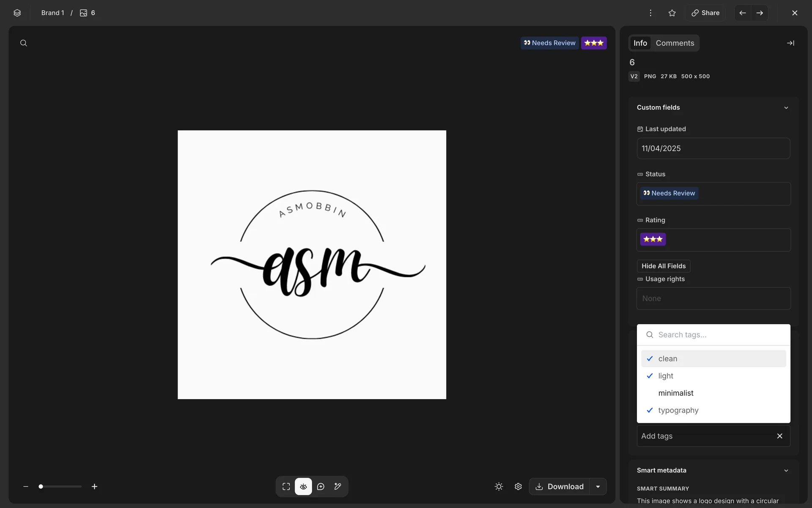Collapse the Custom fields section
Screen dimensions: 812x508
(x=786, y=108)
